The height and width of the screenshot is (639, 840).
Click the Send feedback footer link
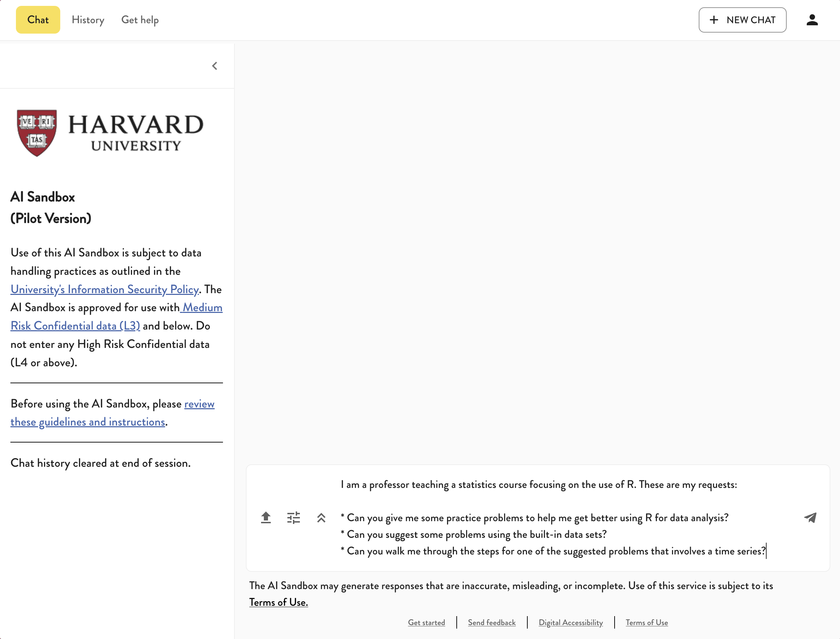click(491, 623)
